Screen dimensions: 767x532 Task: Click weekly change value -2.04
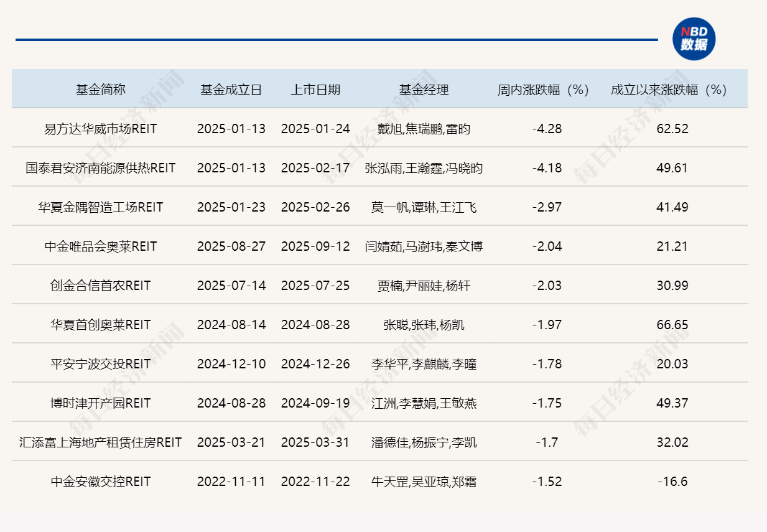547,246
